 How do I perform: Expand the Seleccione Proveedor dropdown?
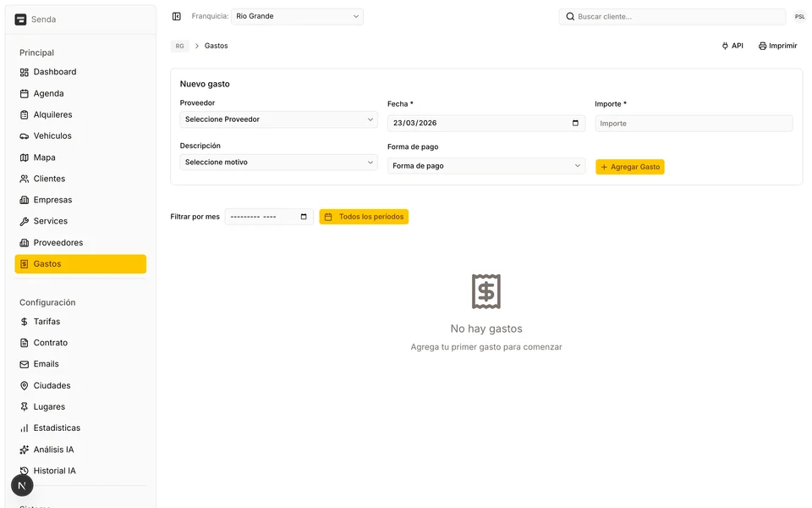coord(278,119)
